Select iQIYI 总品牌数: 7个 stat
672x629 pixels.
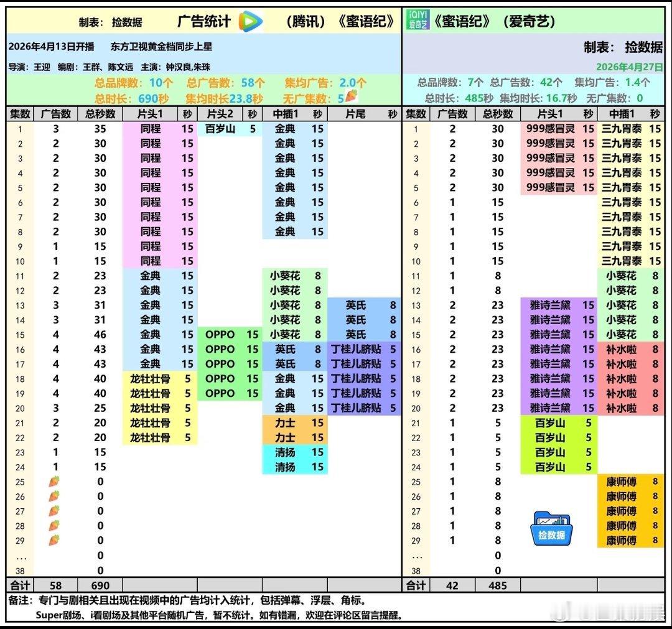click(x=450, y=82)
